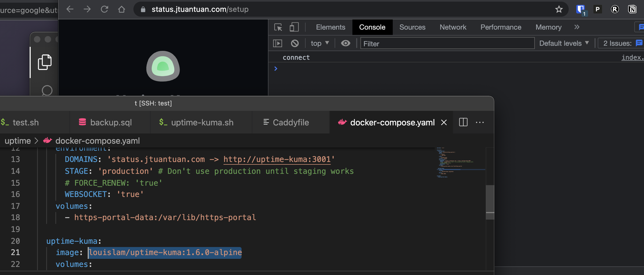Viewport: 644px width, 275px height.
Task: Go forward in browser history
Action: (x=87, y=9)
